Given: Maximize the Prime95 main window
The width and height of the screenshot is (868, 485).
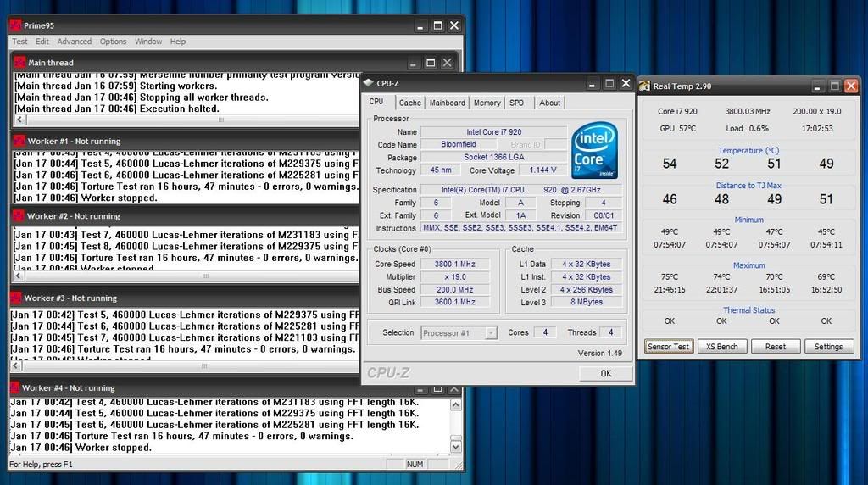Looking at the screenshot, I should point(437,25).
